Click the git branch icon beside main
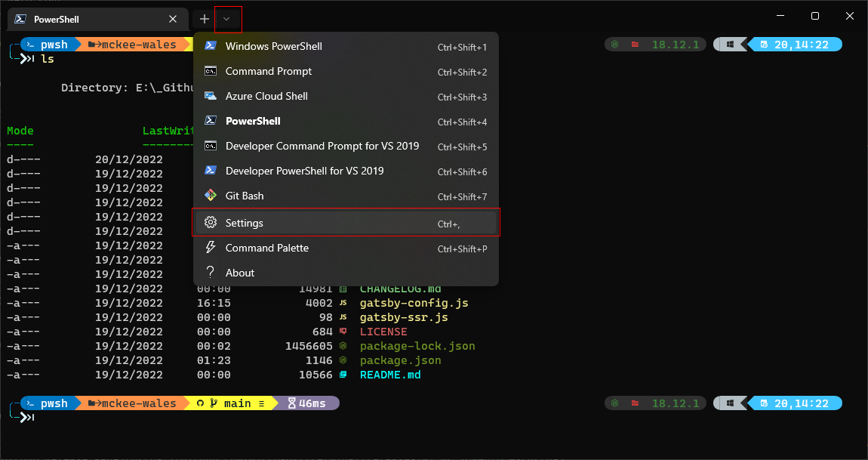 213,403
